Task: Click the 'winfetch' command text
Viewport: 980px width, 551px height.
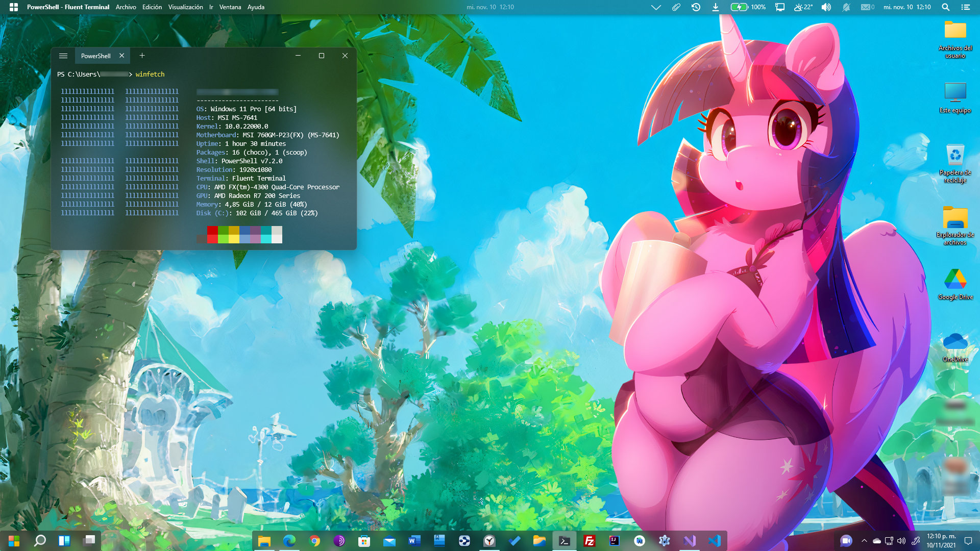Action: [x=150, y=74]
